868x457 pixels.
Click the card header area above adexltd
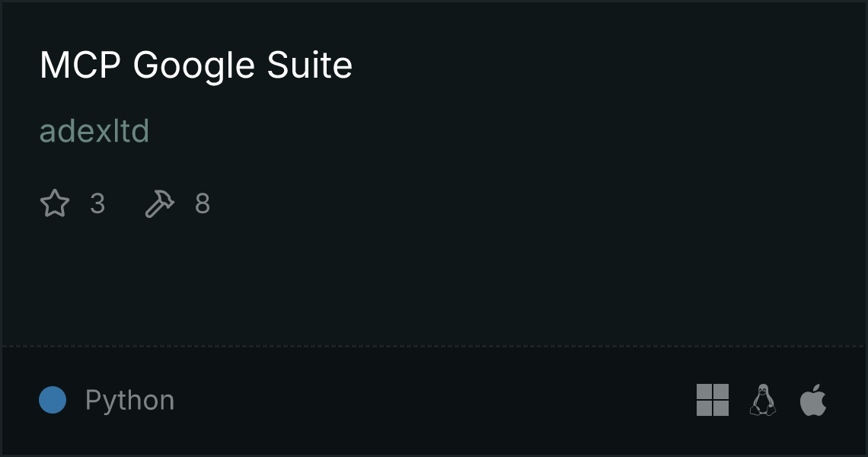point(196,66)
